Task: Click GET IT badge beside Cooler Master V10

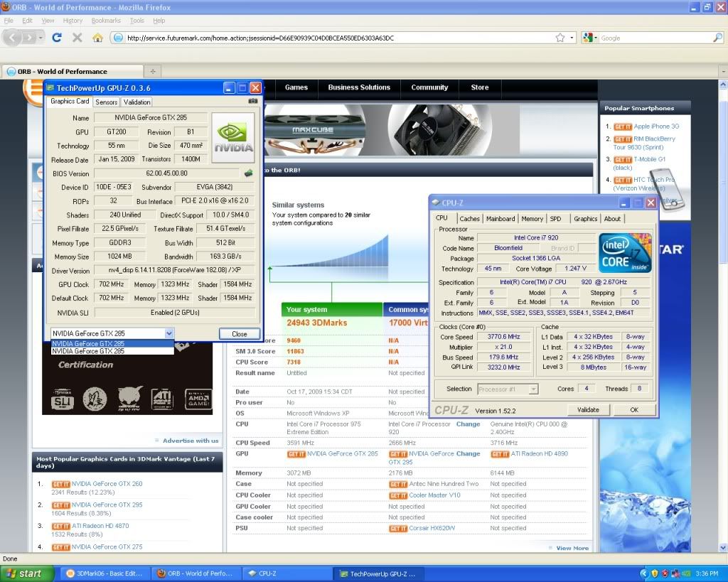Action: [398, 496]
